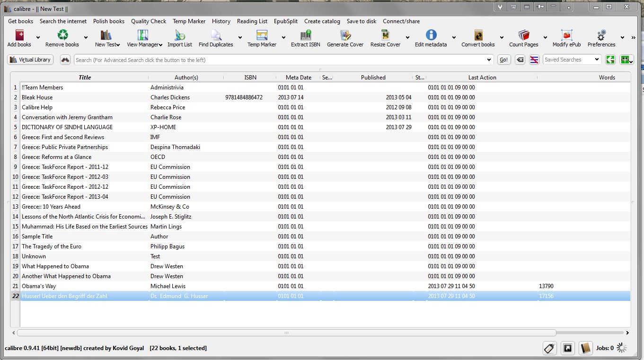Click the Go! search button

pos(503,60)
